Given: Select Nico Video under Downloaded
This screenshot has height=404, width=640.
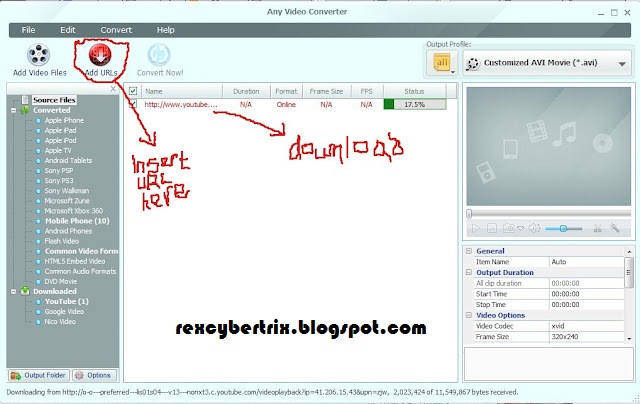Looking at the screenshot, I should click(60, 322).
